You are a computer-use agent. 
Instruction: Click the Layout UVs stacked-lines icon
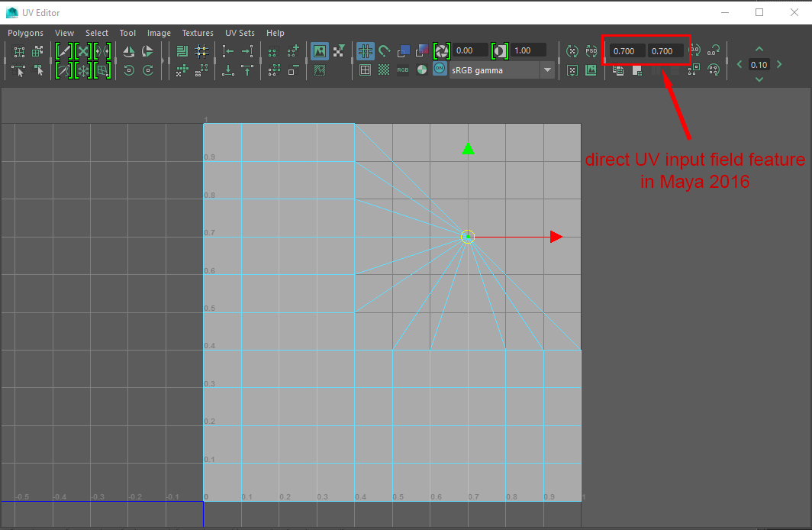click(x=182, y=51)
